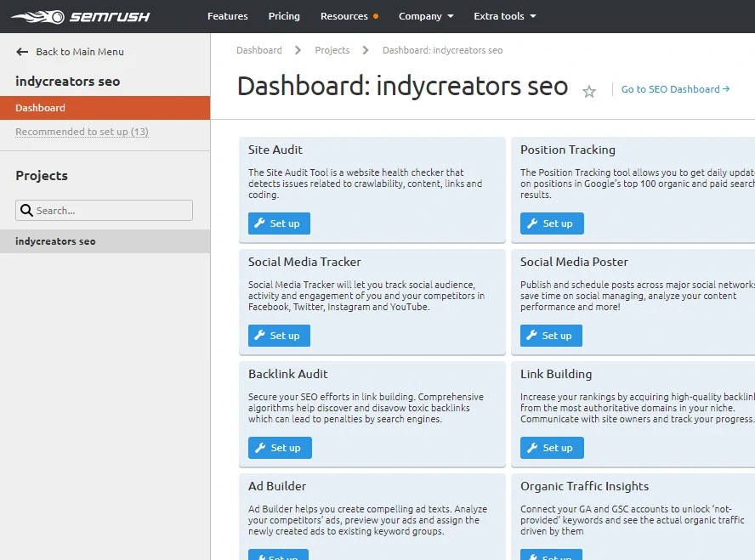This screenshot has height=560, width=755.
Task: Open the Resources menu item
Action: (343, 16)
